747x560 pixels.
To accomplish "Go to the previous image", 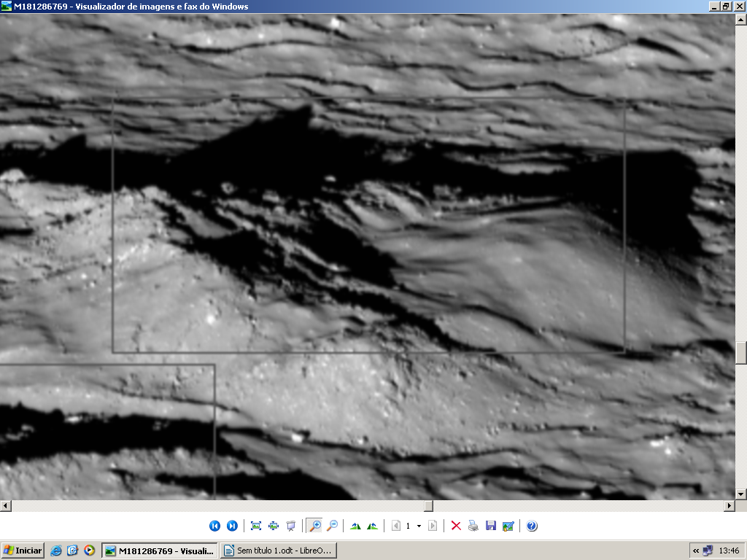I will point(214,526).
